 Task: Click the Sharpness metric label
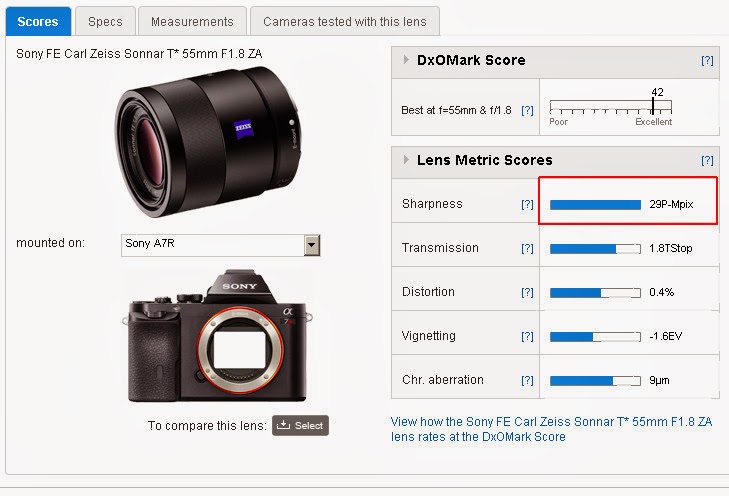point(432,204)
